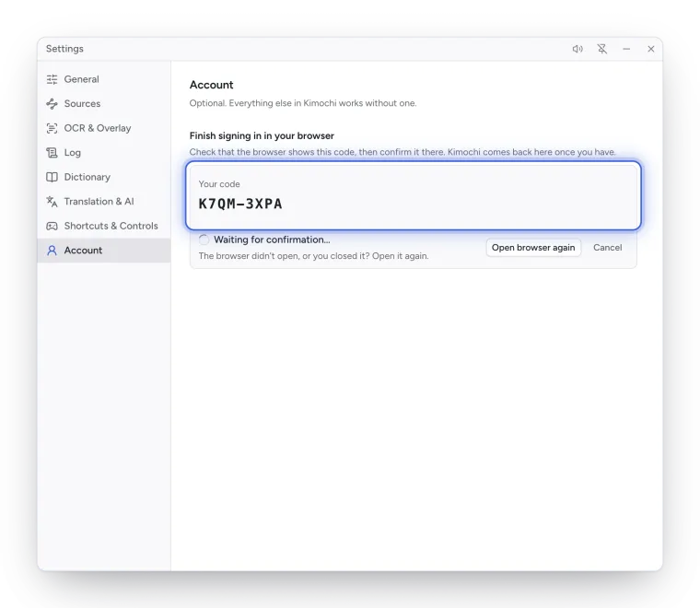Click the Finish signing in heading

tap(262, 135)
